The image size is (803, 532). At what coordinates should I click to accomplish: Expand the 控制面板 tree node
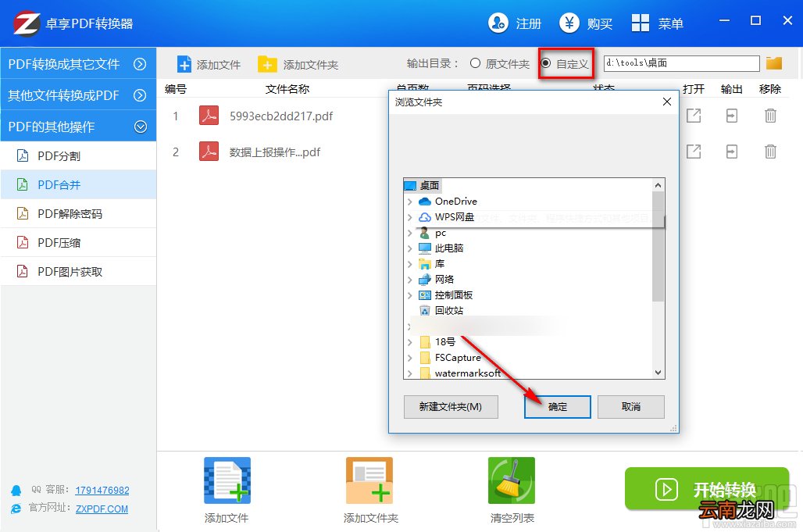(409, 295)
